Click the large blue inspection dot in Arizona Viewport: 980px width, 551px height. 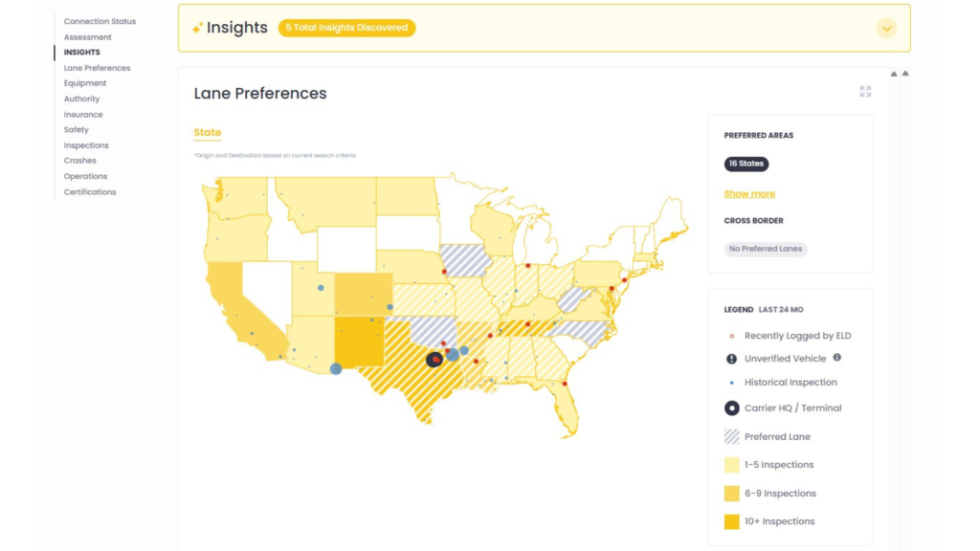tap(336, 368)
